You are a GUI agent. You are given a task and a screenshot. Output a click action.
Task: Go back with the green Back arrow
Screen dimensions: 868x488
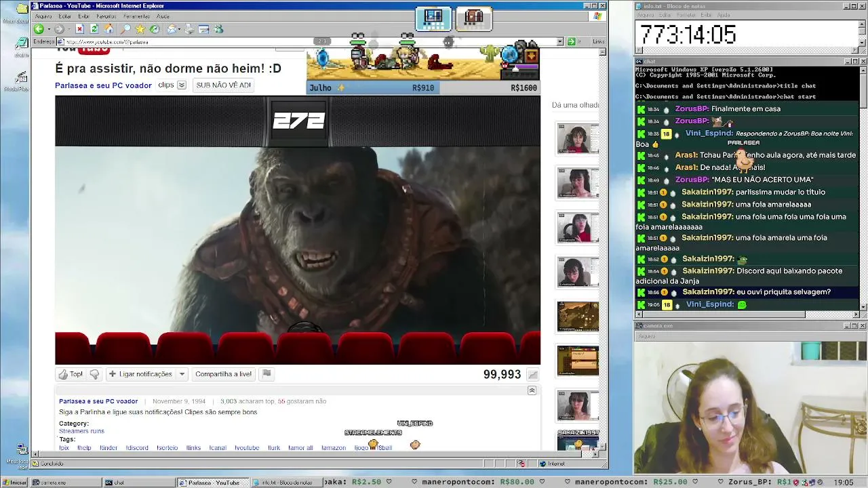click(39, 29)
